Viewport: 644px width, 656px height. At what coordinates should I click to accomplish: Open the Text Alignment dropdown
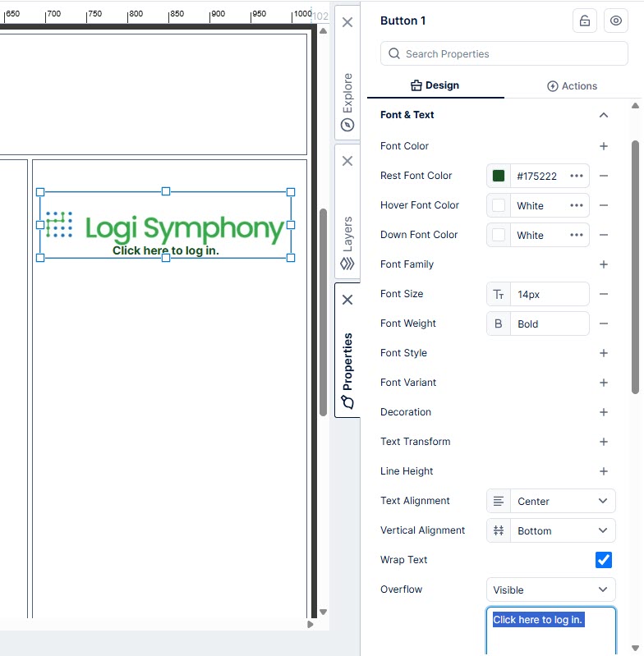click(x=551, y=501)
